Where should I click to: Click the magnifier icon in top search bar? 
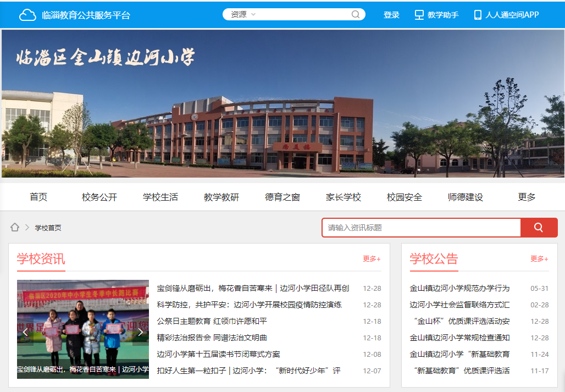(x=356, y=15)
